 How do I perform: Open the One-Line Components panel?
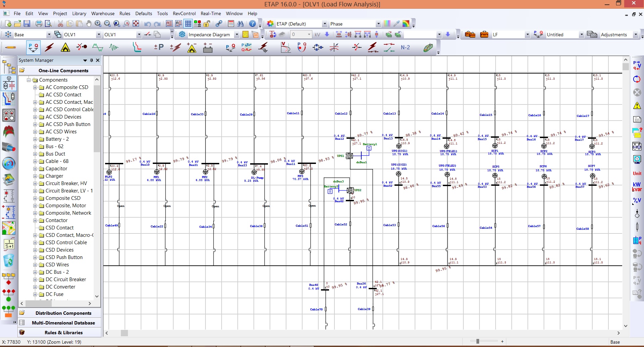click(x=59, y=71)
